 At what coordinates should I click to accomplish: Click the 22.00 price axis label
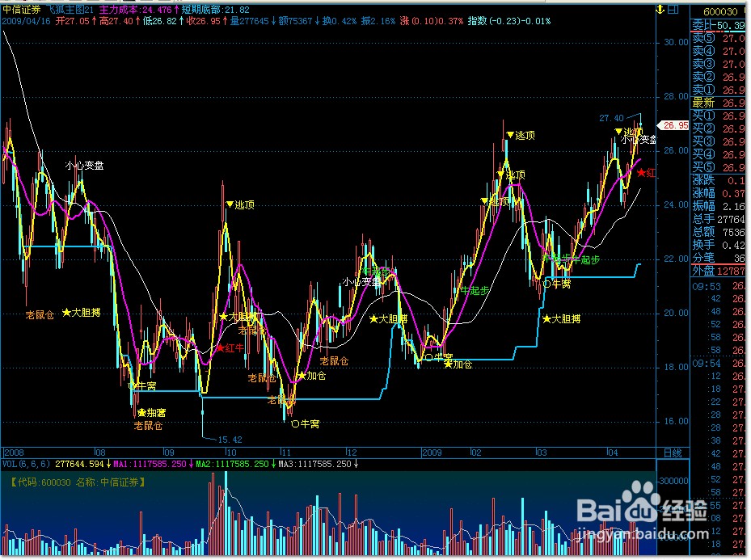(676, 259)
